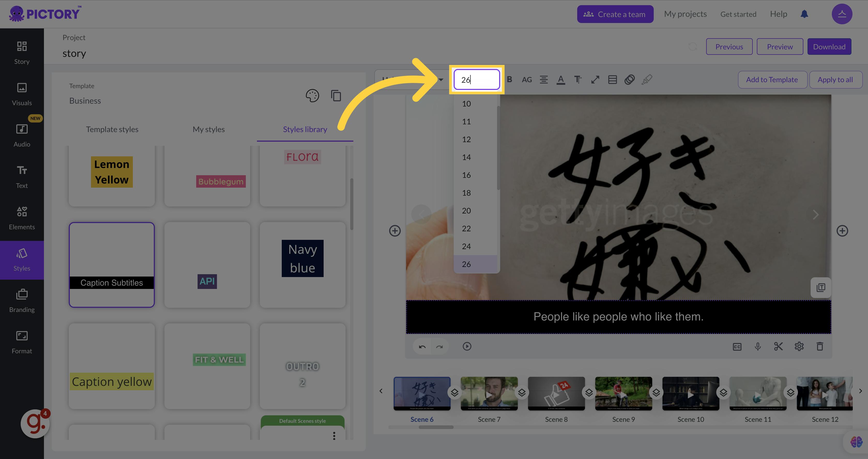
Task: Click the copy template icon
Action: click(336, 96)
